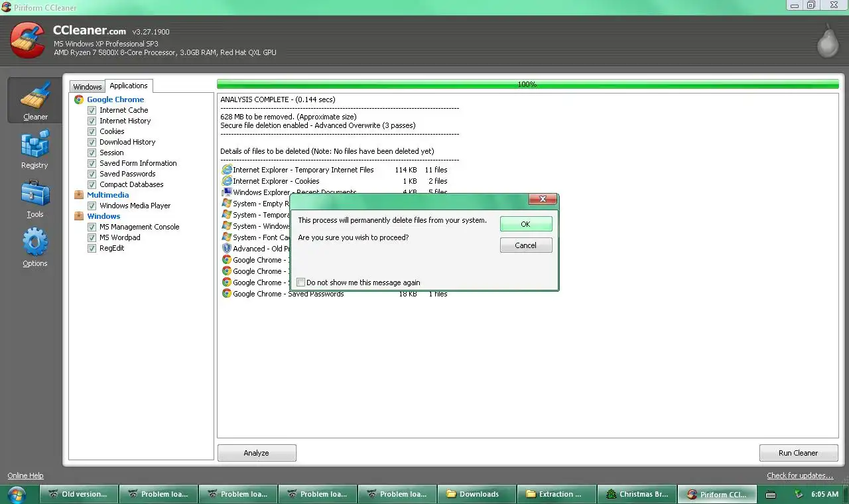Open the Windows Start orb

point(17,495)
